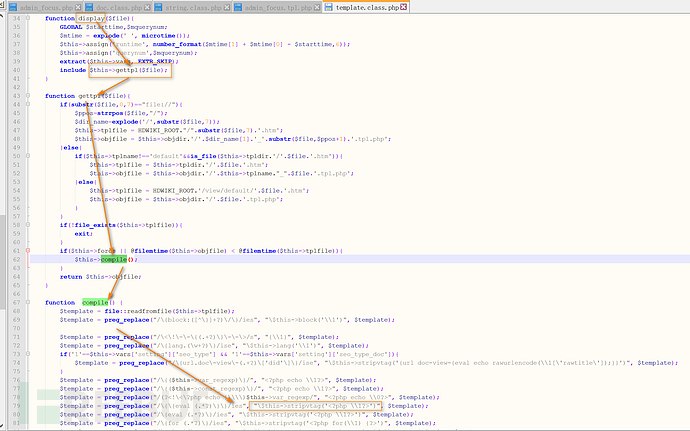Click the save icon on admin_focus.tpl.php tab
The image size is (690, 431).
coord(238,7)
